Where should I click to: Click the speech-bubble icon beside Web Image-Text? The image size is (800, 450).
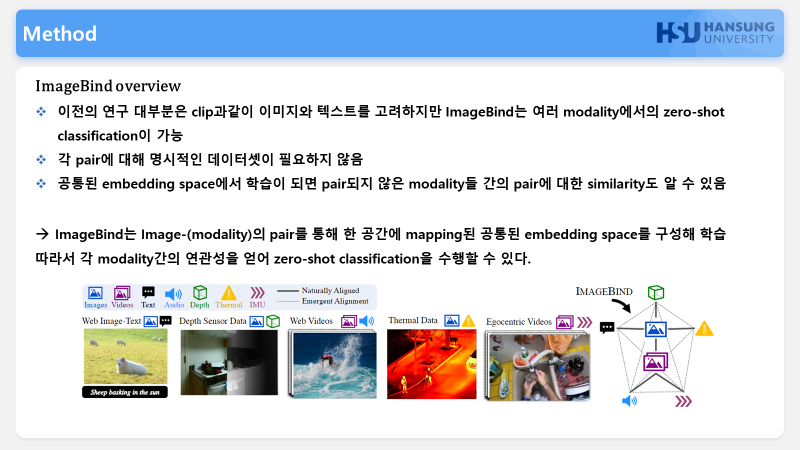(x=166, y=321)
